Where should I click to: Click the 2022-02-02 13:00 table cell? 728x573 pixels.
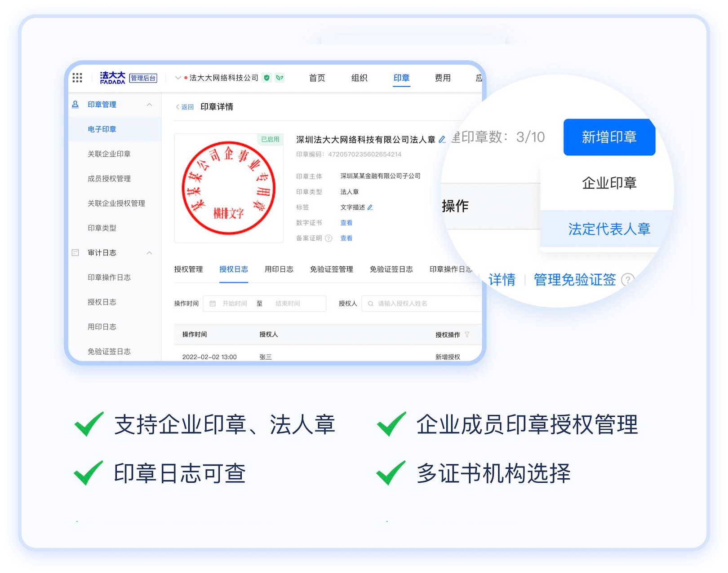[x=209, y=357]
